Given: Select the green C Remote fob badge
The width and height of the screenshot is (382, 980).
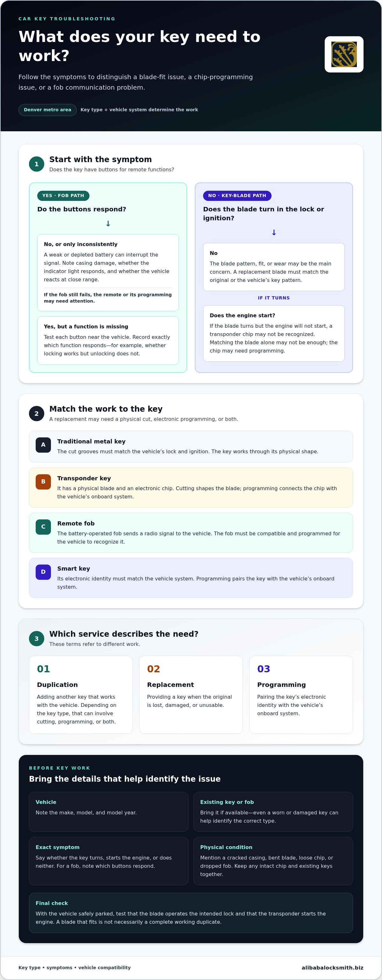Looking at the screenshot, I should point(43,527).
